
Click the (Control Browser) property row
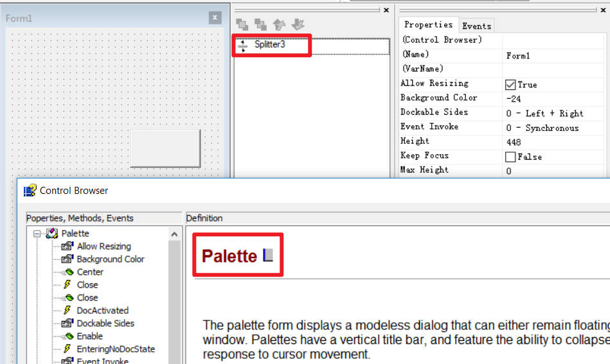(502, 40)
